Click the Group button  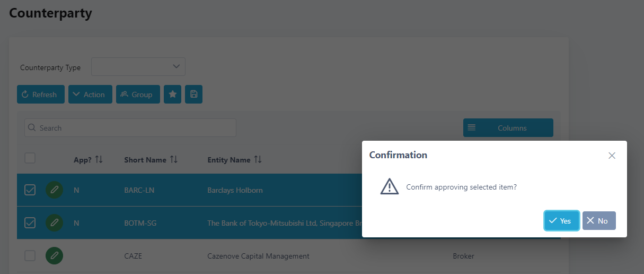[x=138, y=95]
